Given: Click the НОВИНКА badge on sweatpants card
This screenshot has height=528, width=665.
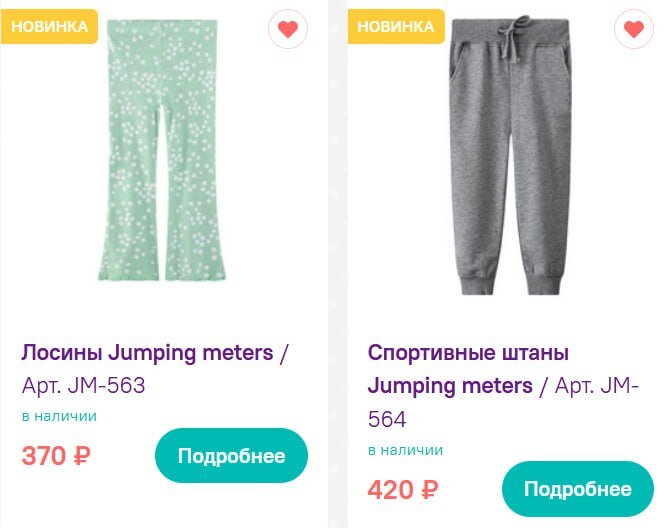Looking at the screenshot, I should (x=395, y=27).
